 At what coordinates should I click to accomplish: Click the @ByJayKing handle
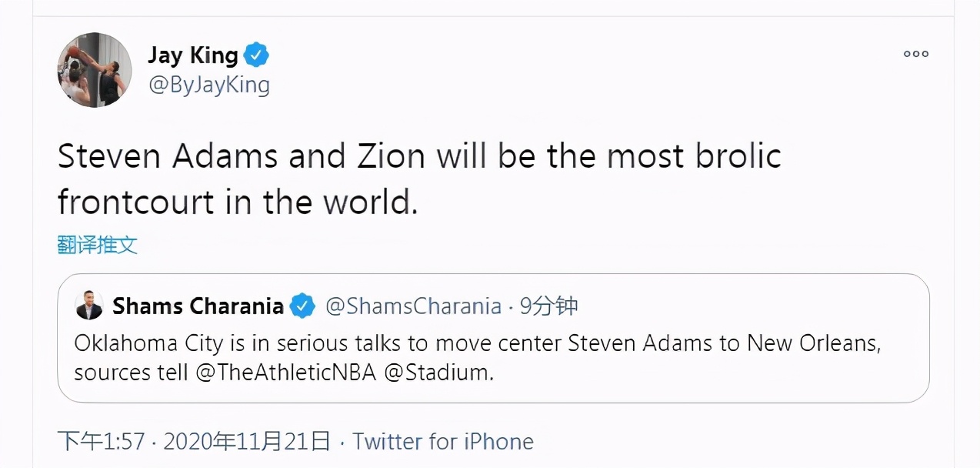pos(208,84)
